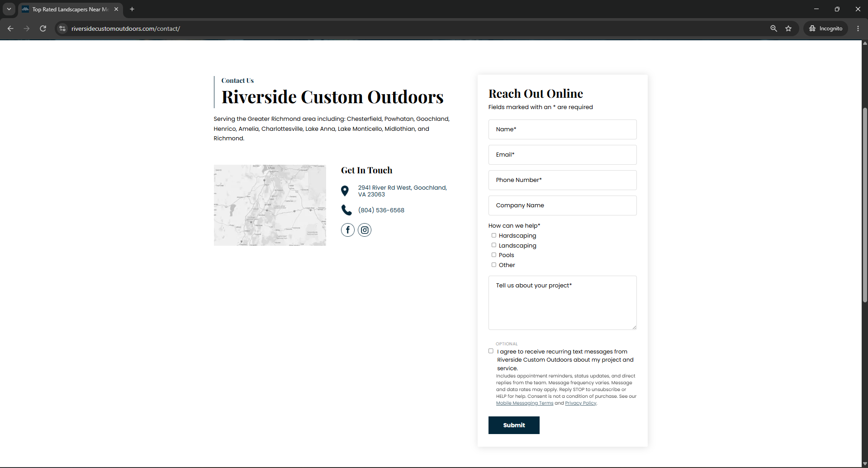Screen dimensions: 868x468
Task: Select the Top Rated Landscapers tab
Action: click(x=70, y=9)
